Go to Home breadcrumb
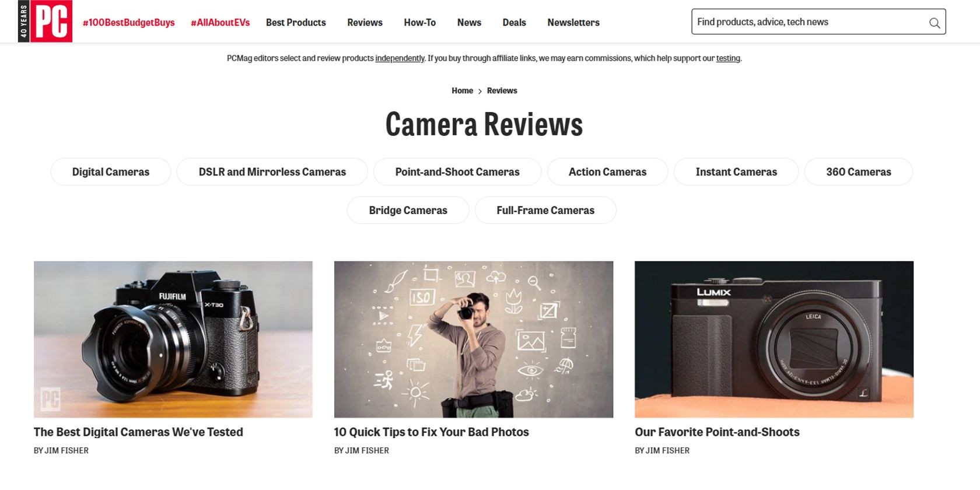The height and width of the screenshot is (490, 980). coord(462,90)
